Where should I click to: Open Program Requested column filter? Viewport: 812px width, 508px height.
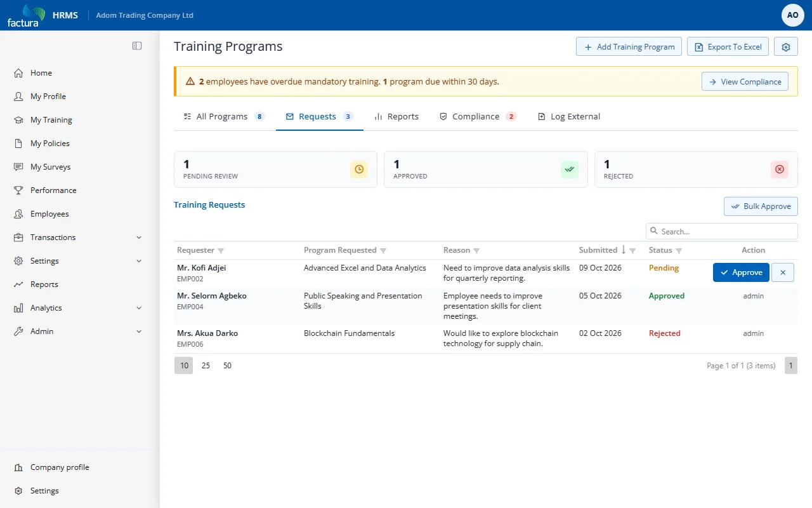(x=383, y=251)
